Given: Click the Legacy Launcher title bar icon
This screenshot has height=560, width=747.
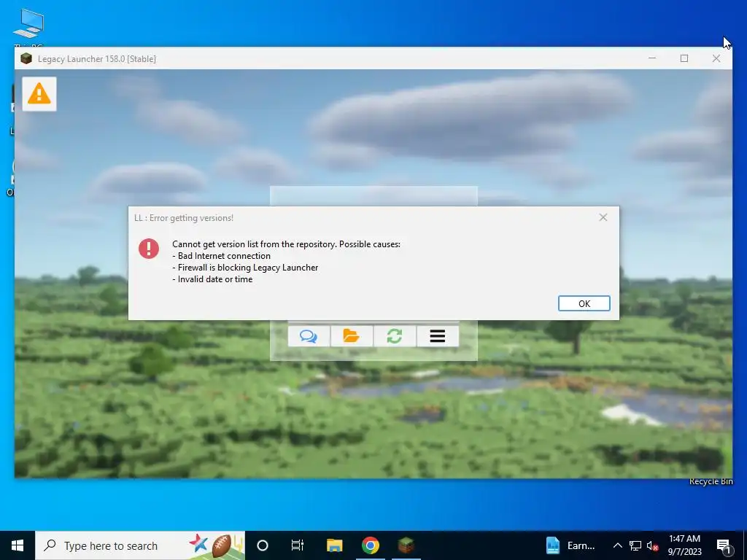Looking at the screenshot, I should tap(26, 58).
